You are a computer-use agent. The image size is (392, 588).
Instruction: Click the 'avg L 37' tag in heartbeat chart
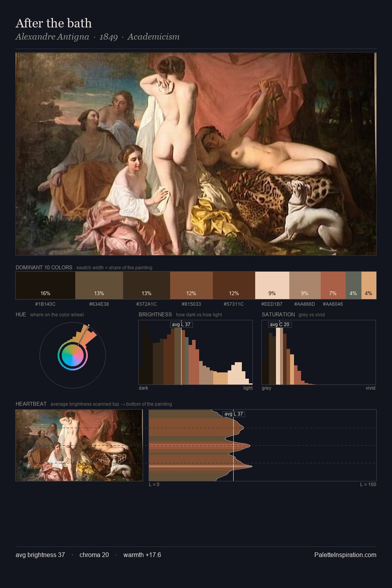pos(234,414)
